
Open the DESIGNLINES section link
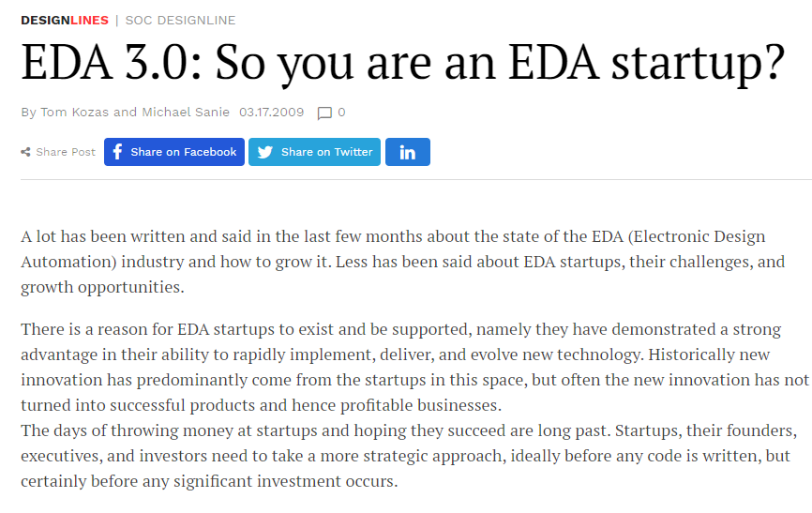pyautogui.click(x=65, y=21)
